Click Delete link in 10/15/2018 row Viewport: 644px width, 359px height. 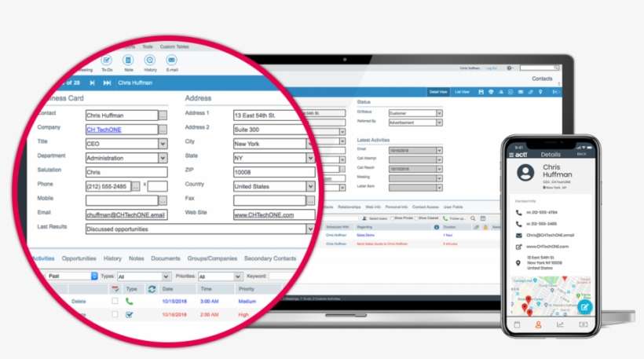[x=79, y=302]
